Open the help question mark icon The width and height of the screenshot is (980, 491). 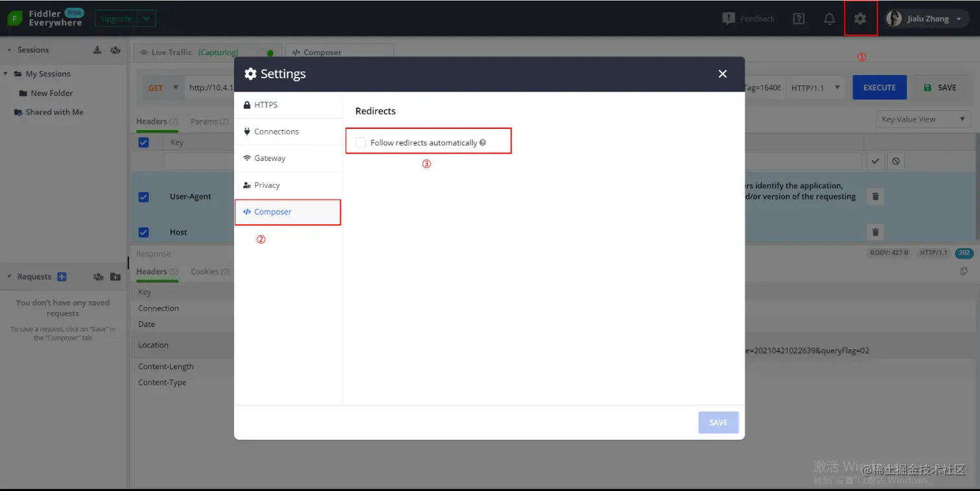click(x=799, y=19)
